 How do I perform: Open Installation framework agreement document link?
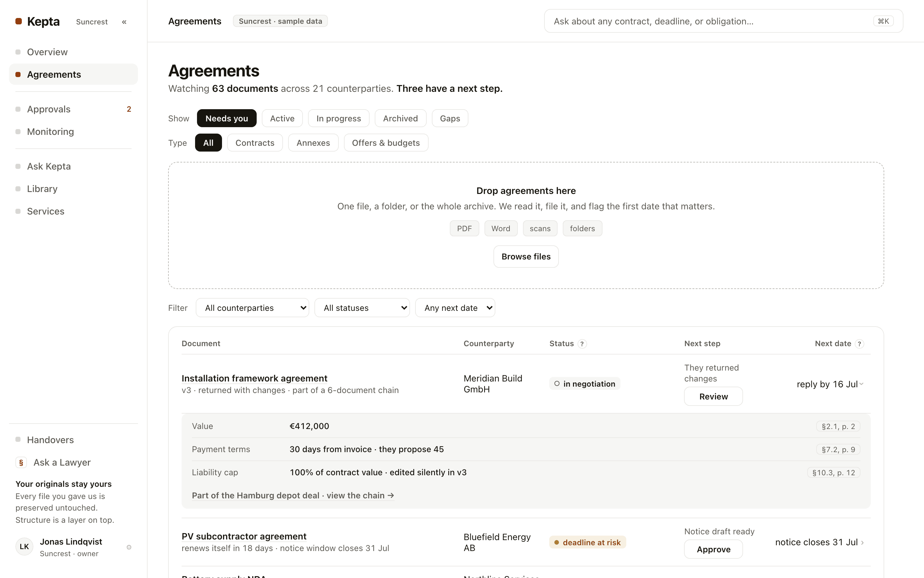tap(254, 379)
